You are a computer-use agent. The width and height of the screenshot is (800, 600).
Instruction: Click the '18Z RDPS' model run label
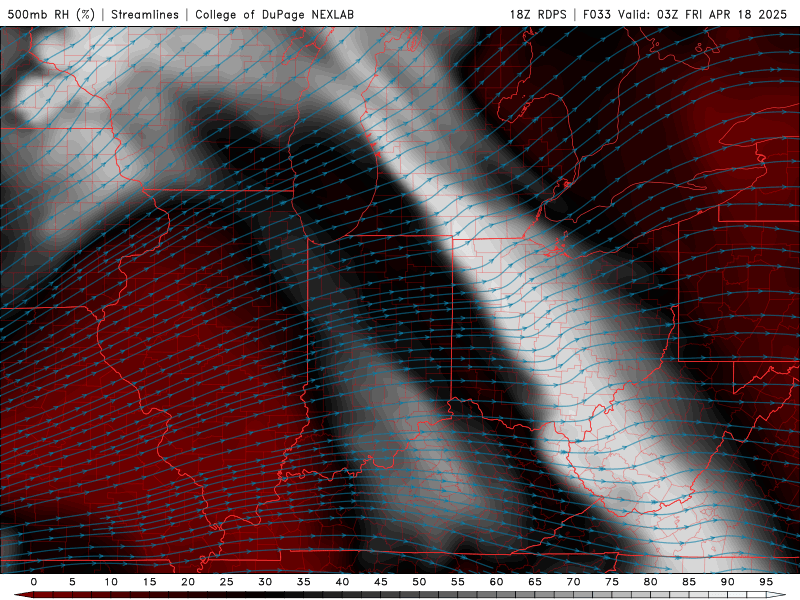tap(538, 14)
